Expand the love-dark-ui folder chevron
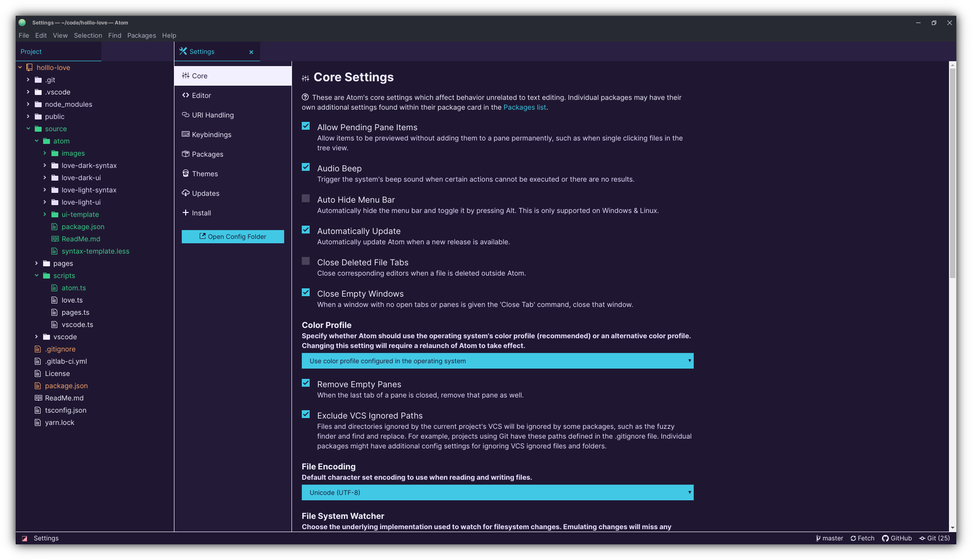The height and width of the screenshot is (560, 972). tap(45, 178)
